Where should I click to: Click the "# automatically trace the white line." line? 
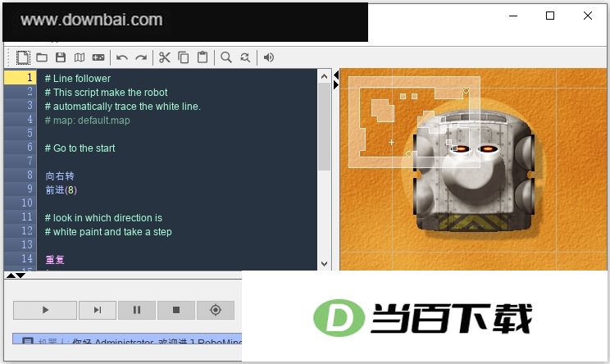122,107
